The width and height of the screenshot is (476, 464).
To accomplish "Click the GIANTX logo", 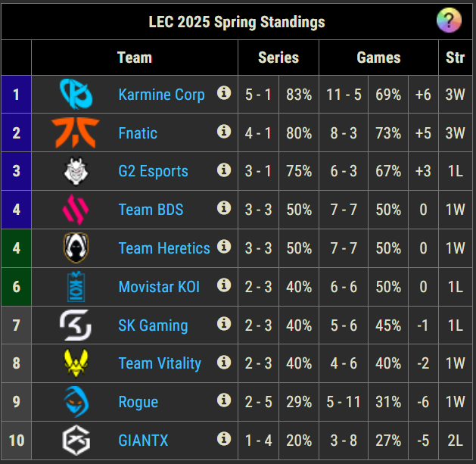I will point(76,440).
